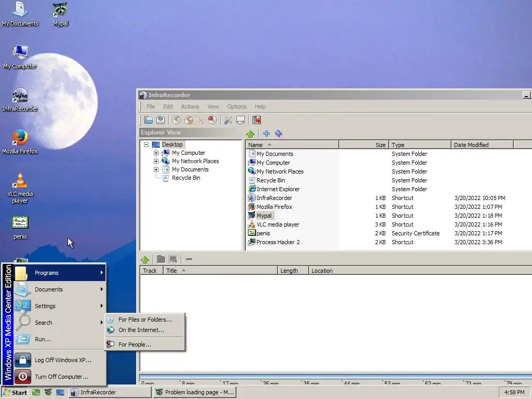Collapse the Desktop node in the tree
Screen dimensions: 532x399
coord(146,144)
